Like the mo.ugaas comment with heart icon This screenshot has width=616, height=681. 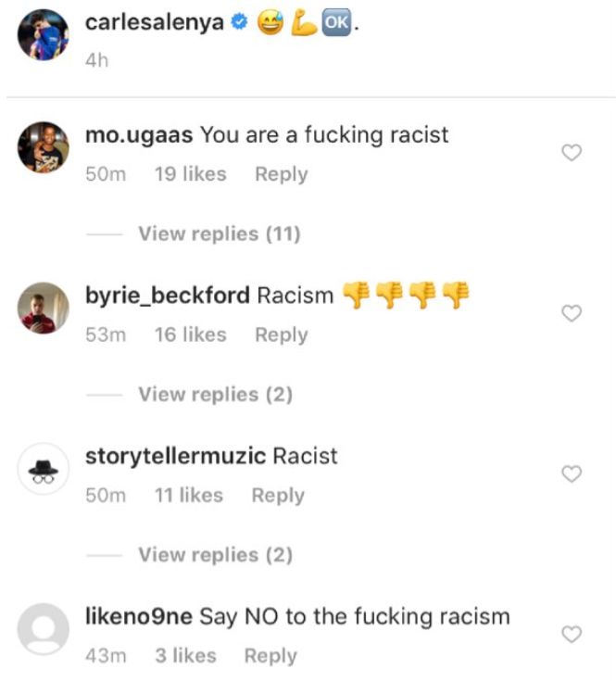click(x=572, y=153)
